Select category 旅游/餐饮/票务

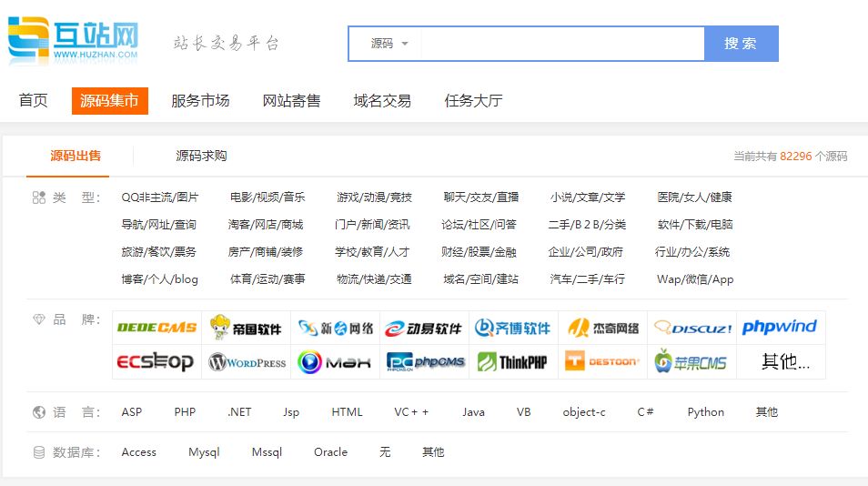[159, 252]
